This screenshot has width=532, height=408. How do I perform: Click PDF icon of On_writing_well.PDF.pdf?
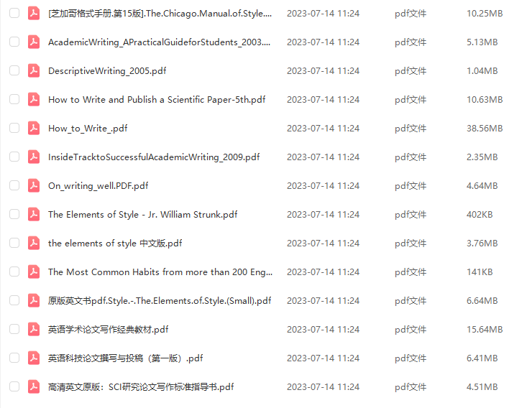pyautogui.click(x=34, y=186)
